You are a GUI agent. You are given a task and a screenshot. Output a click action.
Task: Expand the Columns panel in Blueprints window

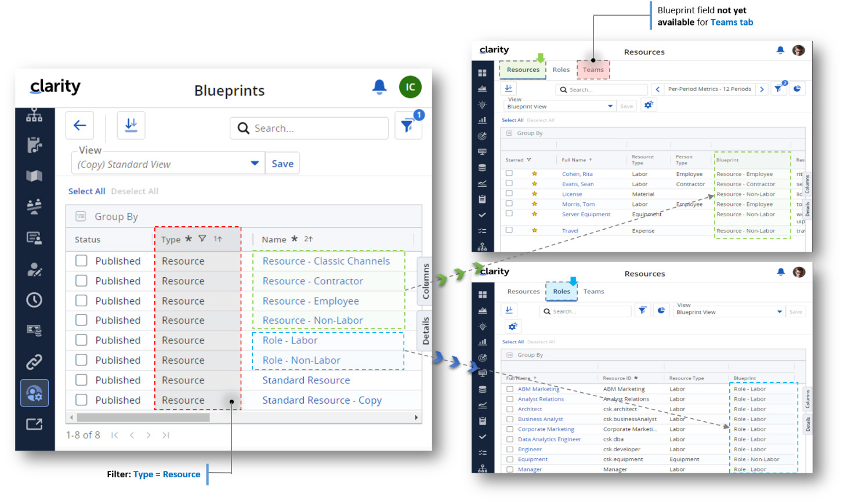coord(426,281)
